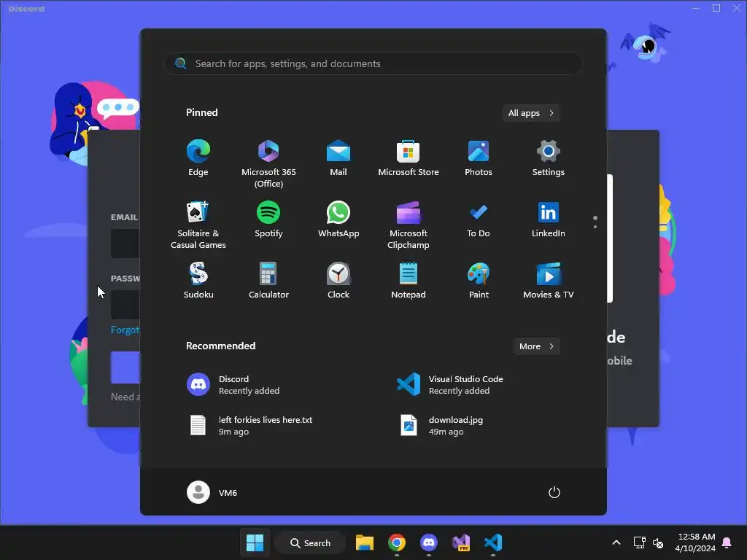The height and width of the screenshot is (560, 747).
Task: Open LinkedIn
Action: (x=549, y=220)
